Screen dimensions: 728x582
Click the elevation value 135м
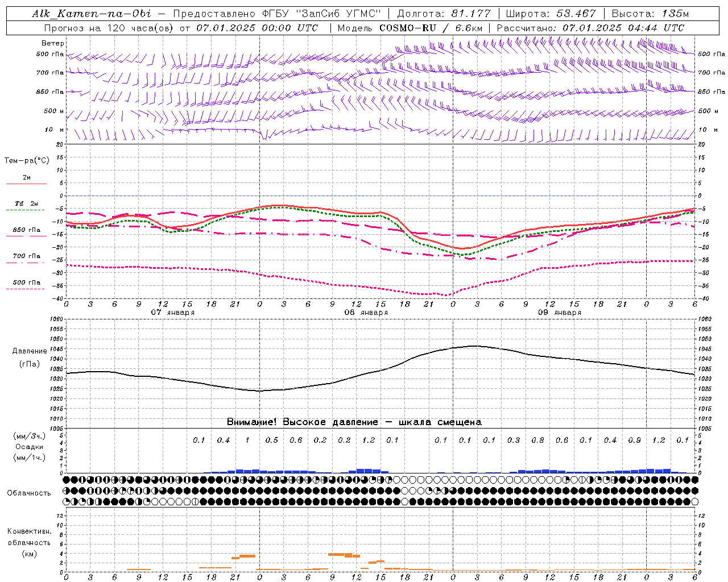tap(675, 14)
